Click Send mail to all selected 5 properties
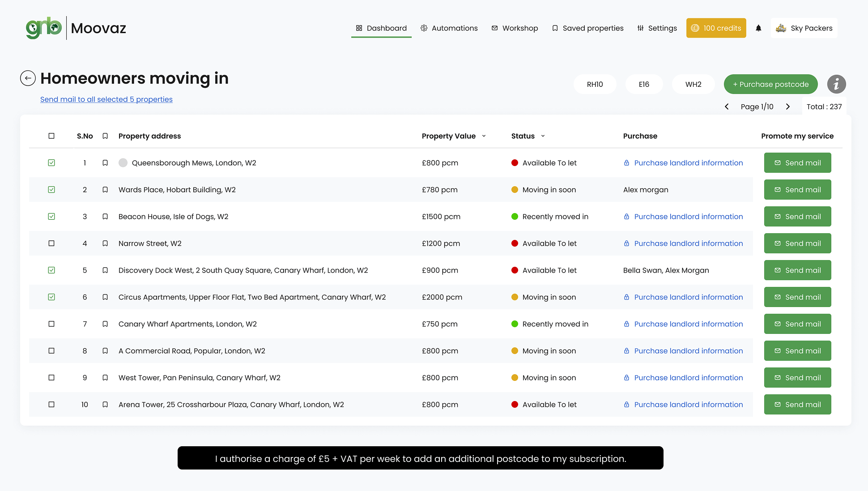 [106, 99]
